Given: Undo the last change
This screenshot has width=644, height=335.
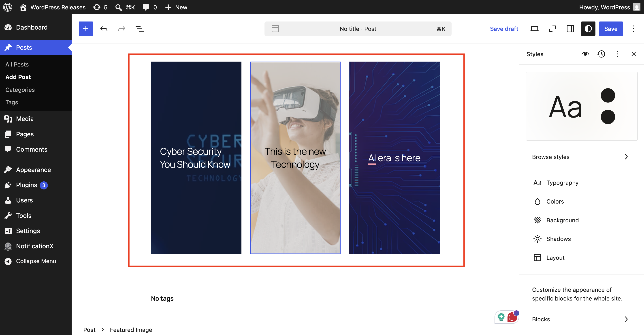Looking at the screenshot, I should (x=104, y=29).
